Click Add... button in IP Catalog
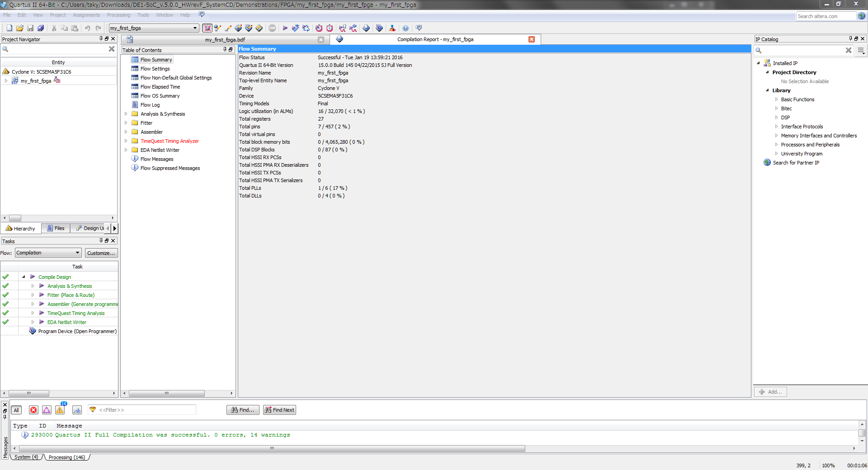Screen dimensions: 868x470 770,392
